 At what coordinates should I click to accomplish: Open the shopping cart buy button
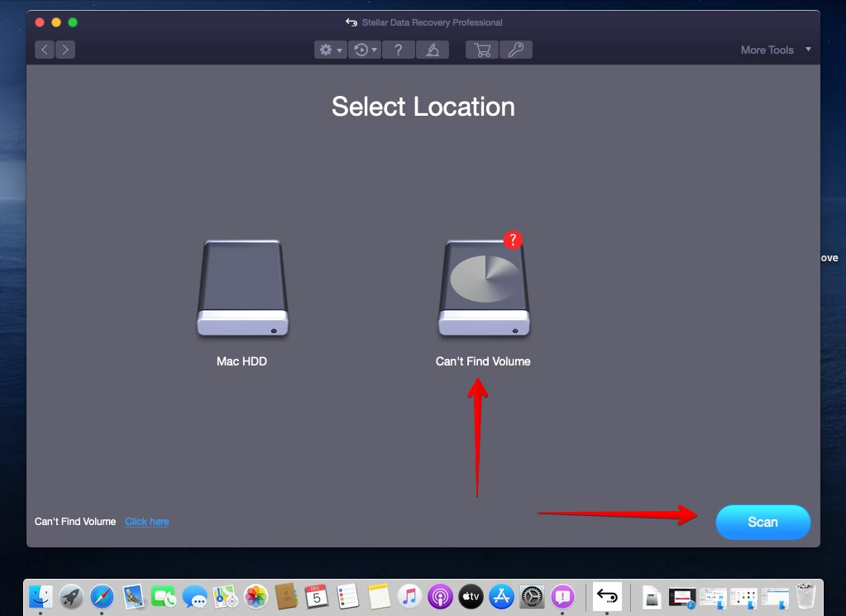pyautogui.click(x=482, y=50)
